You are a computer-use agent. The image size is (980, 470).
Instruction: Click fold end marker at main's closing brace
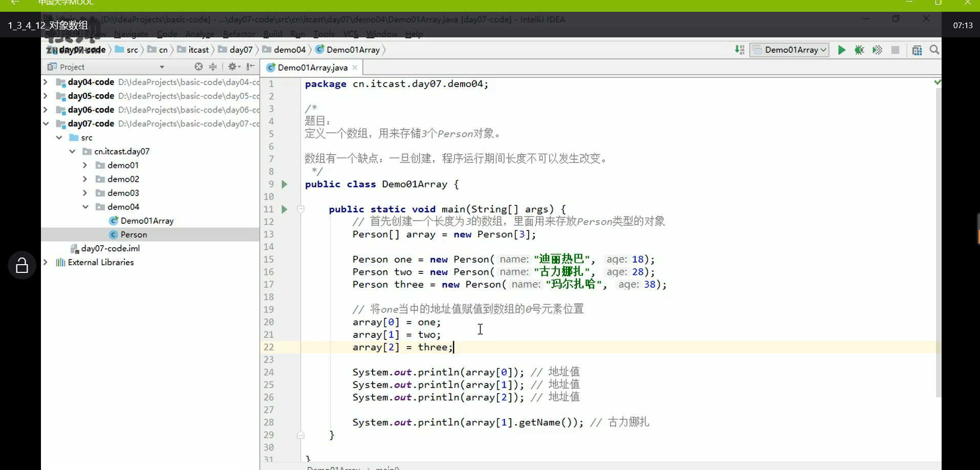pyautogui.click(x=301, y=435)
